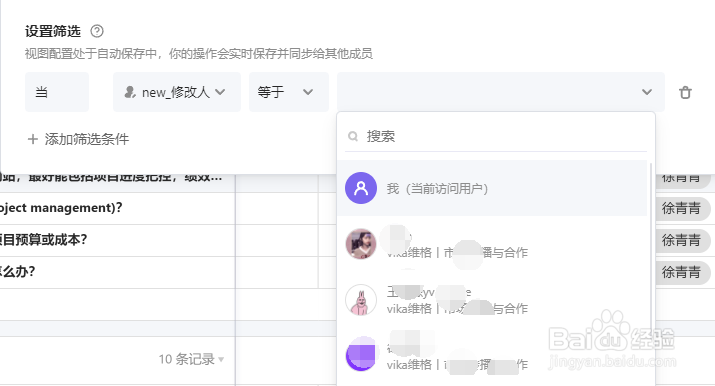
Task: Click the member field icon in new_修改人
Action: coord(130,92)
